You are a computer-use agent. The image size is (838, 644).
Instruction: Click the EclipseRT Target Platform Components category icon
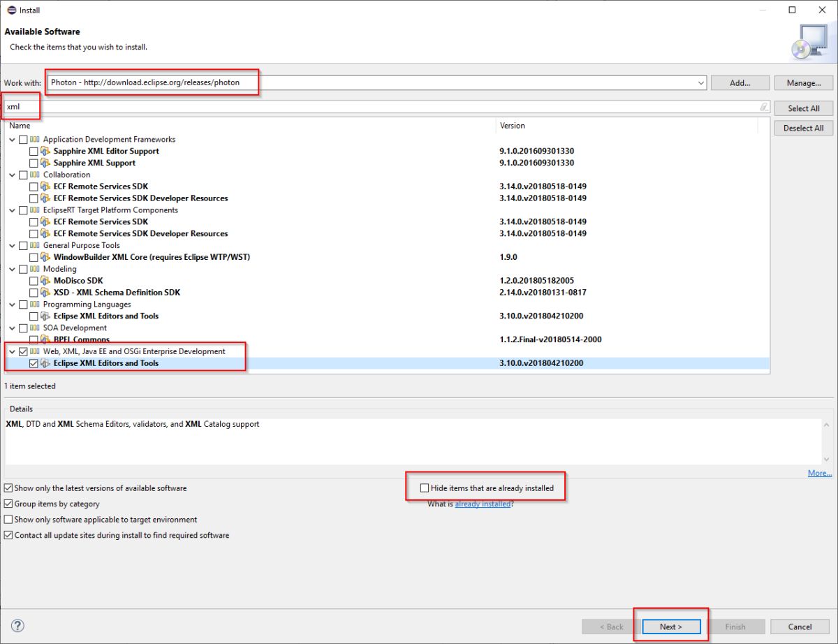click(x=35, y=210)
